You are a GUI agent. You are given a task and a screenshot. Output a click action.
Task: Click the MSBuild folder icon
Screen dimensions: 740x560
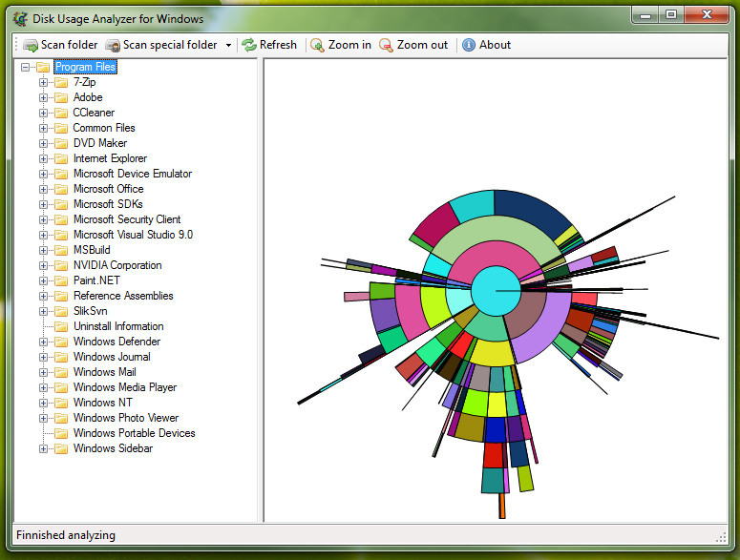pyautogui.click(x=61, y=250)
